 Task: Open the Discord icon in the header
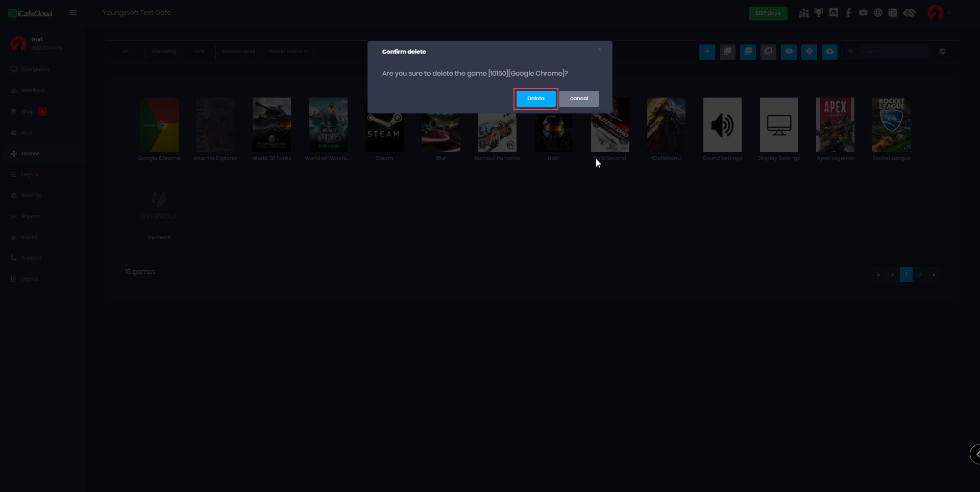pos(834,13)
